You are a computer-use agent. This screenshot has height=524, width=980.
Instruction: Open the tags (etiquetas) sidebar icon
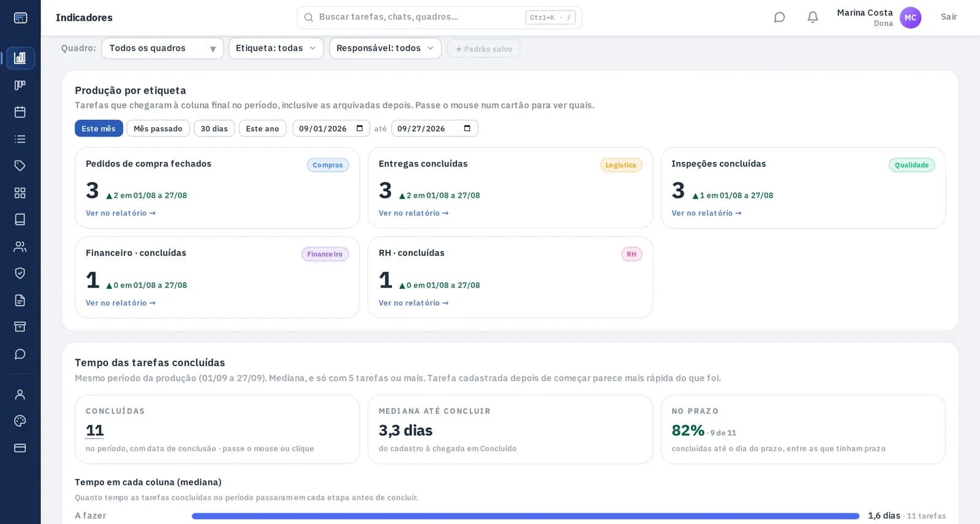coord(20,166)
